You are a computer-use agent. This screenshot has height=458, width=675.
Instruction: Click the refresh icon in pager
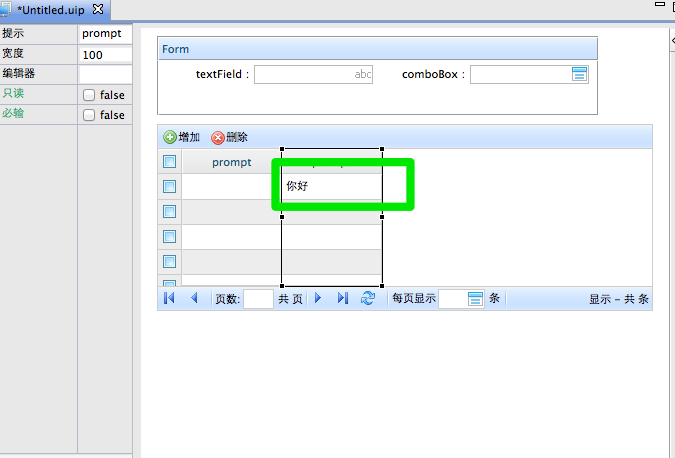point(368,298)
